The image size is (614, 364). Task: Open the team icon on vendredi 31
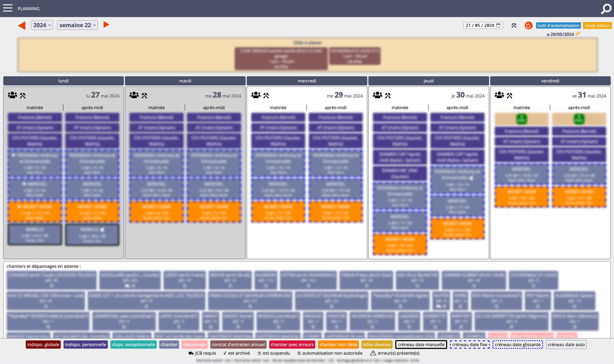click(x=499, y=95)
